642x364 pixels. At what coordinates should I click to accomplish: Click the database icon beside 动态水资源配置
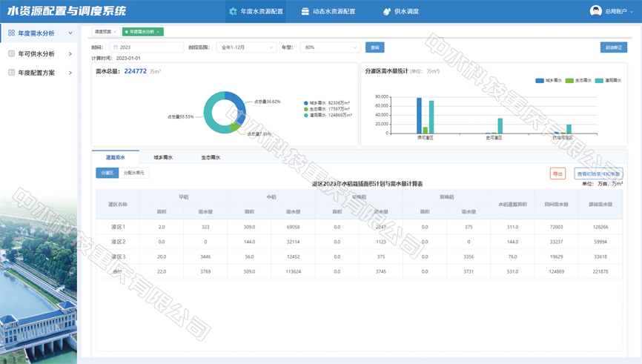coord(305,11)
